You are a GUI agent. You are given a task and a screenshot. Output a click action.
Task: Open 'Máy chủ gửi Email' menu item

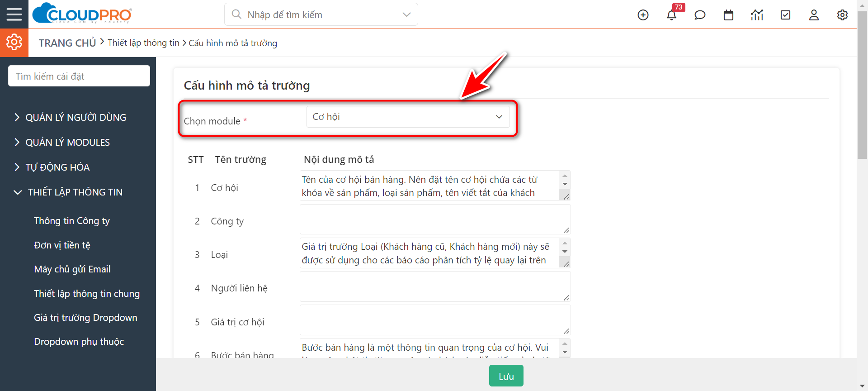72,269
